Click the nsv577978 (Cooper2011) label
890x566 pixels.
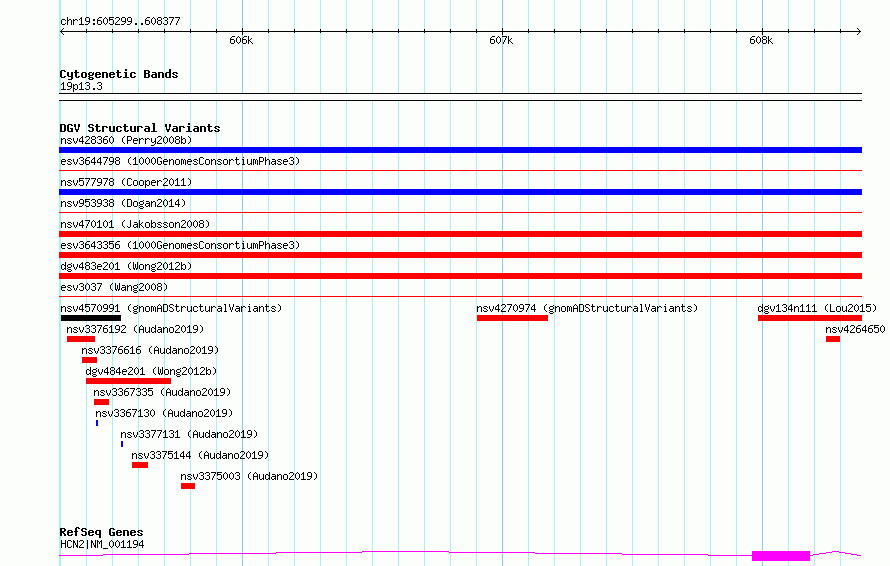[x=126, y=182]
